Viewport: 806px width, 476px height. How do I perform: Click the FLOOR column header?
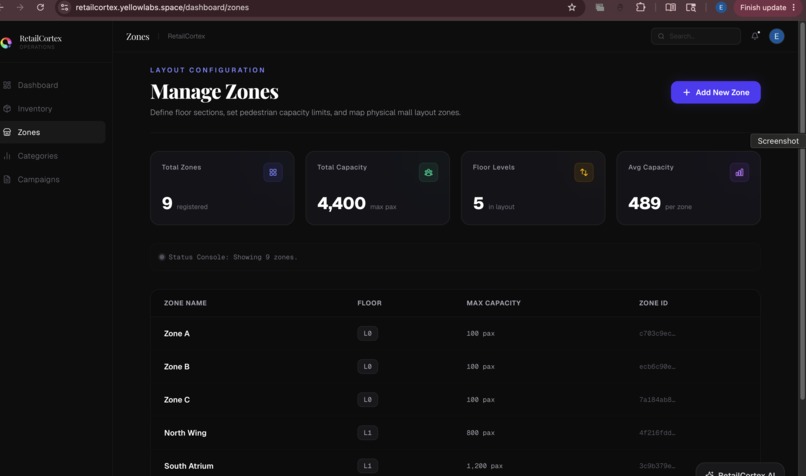(x=370, y=303)
